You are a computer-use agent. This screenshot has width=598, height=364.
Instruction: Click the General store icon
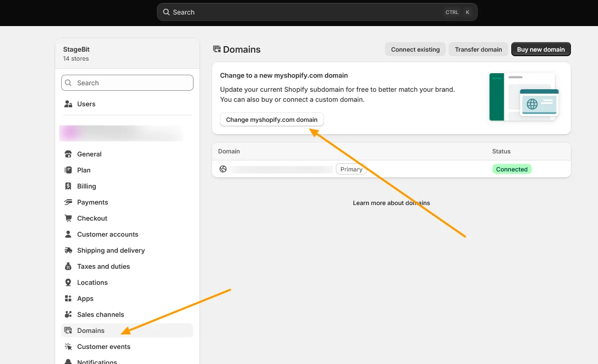pos(68,154)
